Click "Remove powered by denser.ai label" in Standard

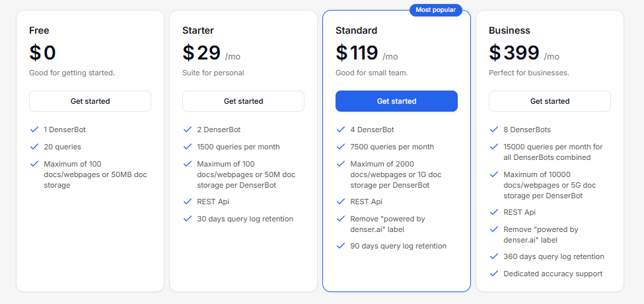387,224
